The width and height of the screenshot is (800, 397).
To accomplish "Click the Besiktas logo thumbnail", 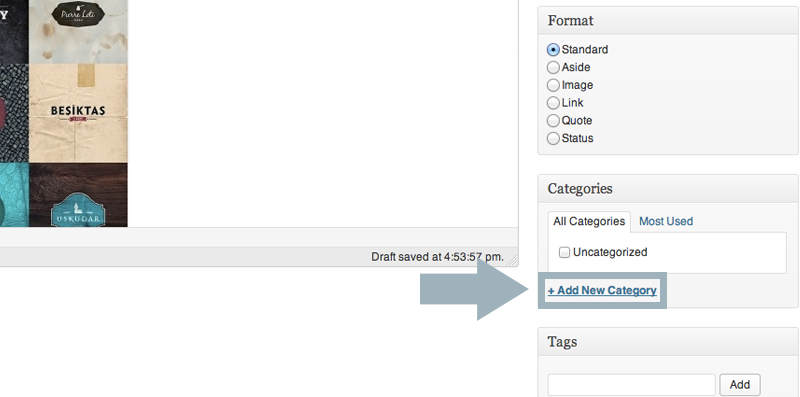I will [78, 113].
